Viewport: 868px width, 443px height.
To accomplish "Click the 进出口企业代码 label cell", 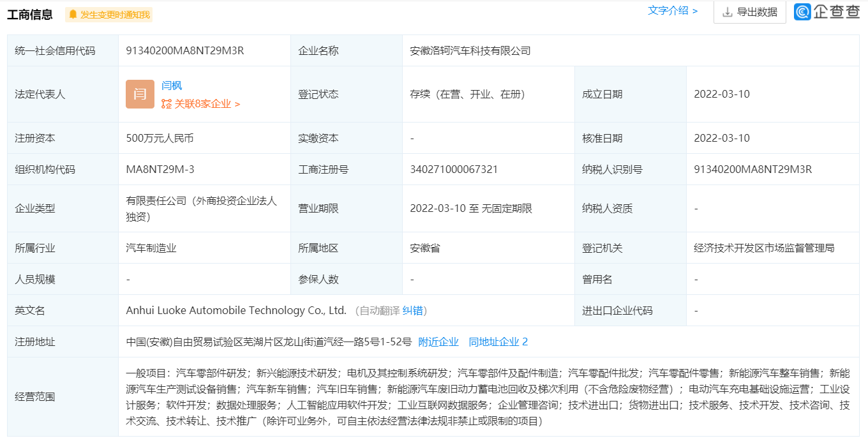I will click(x=630, y=311).
